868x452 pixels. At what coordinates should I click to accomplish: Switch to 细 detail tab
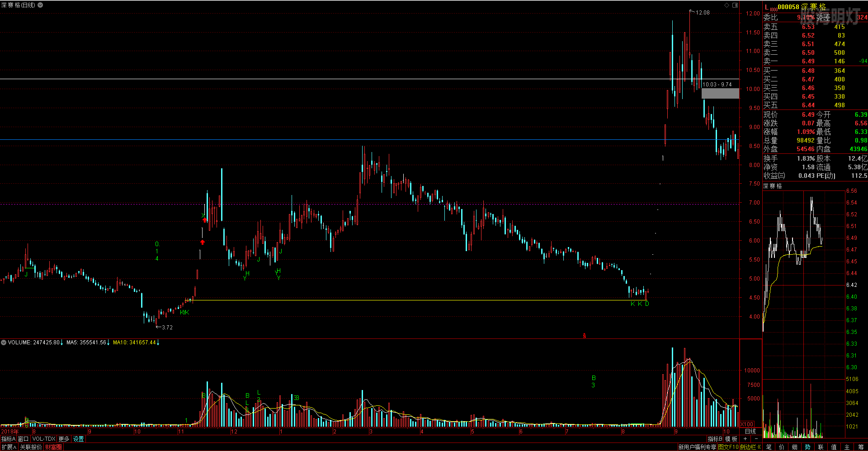(795, 447)
